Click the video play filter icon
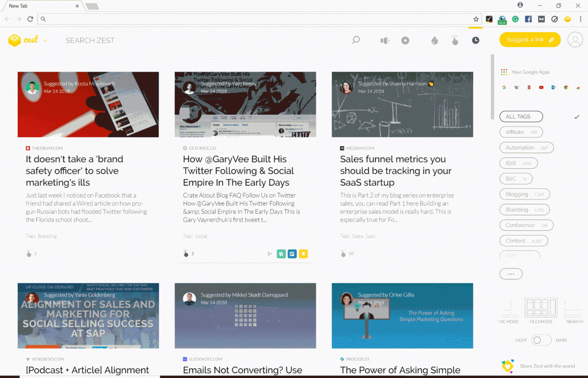Viewport: 588px width, 378px height. pos(405,40)
